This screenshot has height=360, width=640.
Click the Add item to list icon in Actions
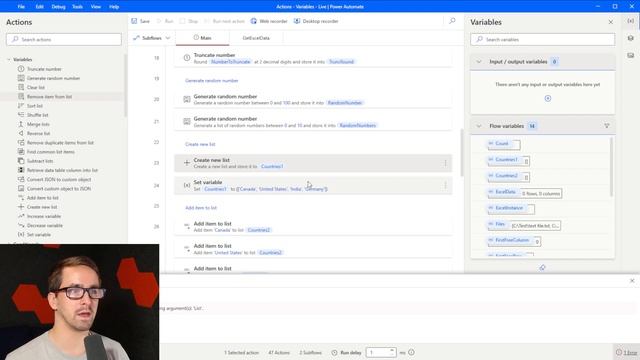click(21, 198)
